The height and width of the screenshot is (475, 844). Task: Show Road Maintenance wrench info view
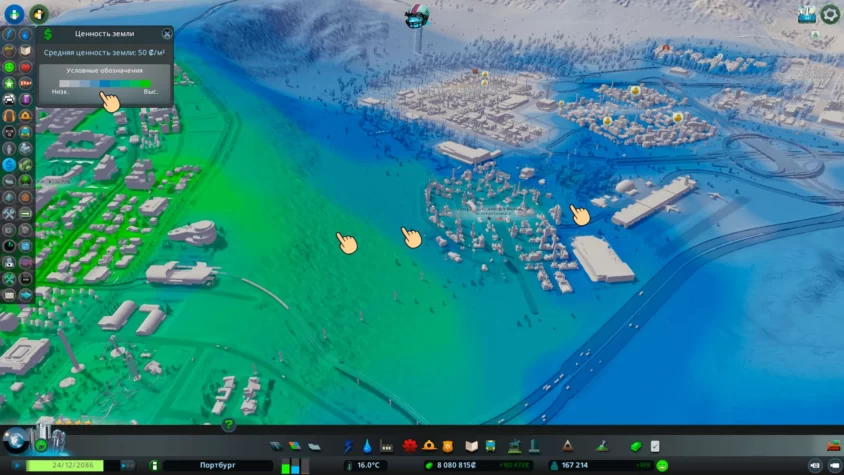pos(9,213)
